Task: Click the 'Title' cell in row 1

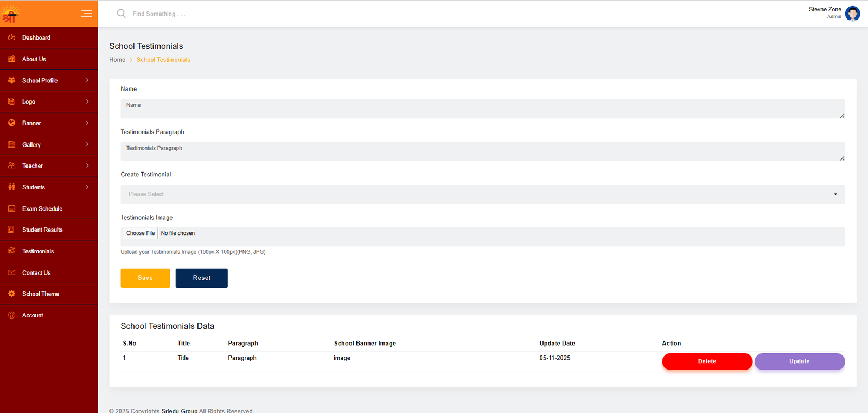Action: (183, 358)
